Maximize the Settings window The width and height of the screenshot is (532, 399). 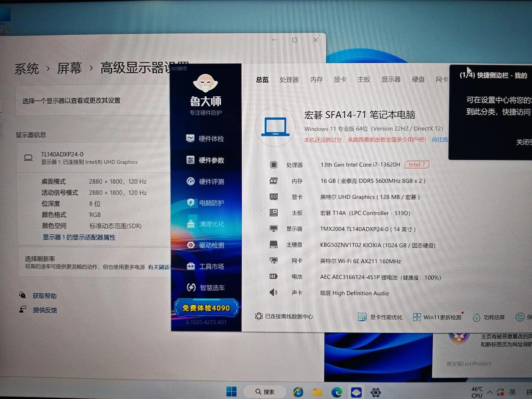tap(295, 40)
